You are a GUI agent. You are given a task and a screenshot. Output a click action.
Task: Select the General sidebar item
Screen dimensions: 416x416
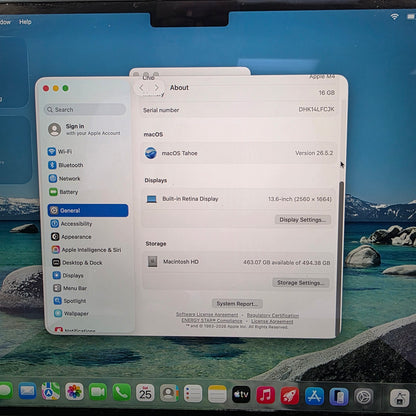point(88,210)
